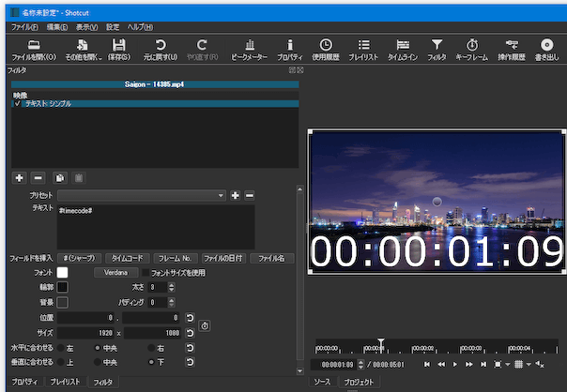
Task: Click play button in player
Action: tap(455, 365)
